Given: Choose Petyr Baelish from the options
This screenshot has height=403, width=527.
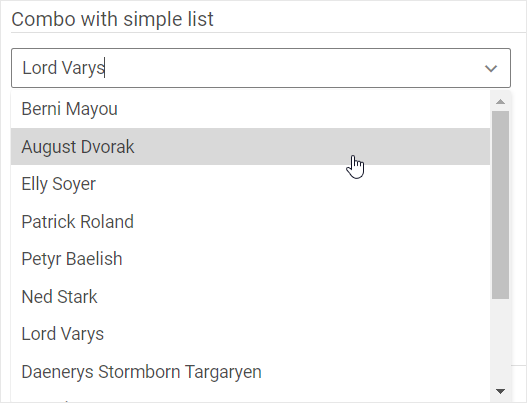Looking at the screenshot, I should (x=250, y=259).
